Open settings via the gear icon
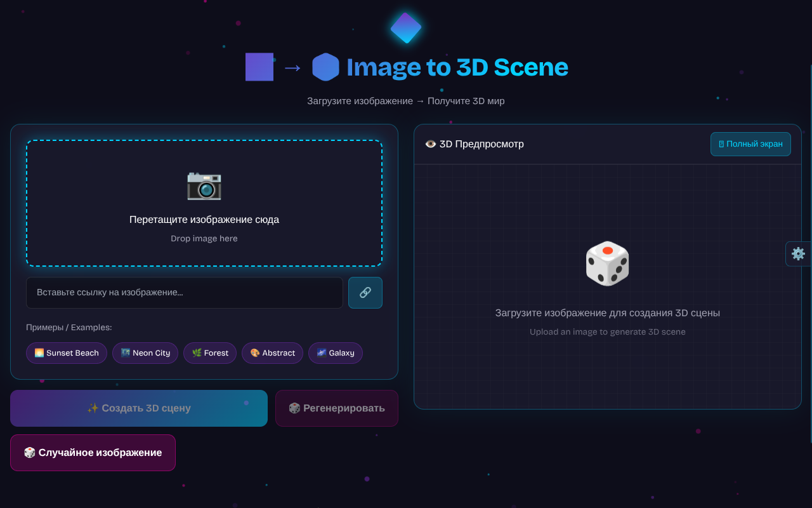Image resolution: width=812 pixels, height=508 pixels. click(798, 254)
